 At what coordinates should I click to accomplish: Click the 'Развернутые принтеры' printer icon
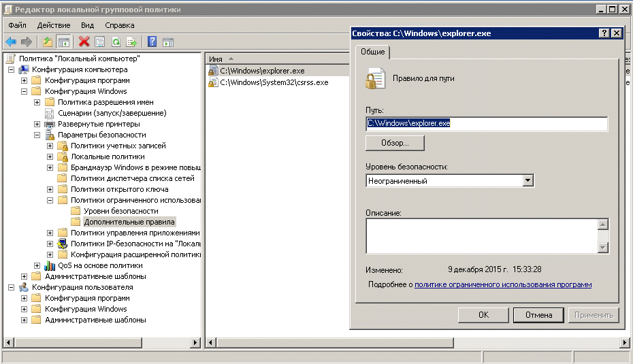pyautogui.click(x=50, y=124)
